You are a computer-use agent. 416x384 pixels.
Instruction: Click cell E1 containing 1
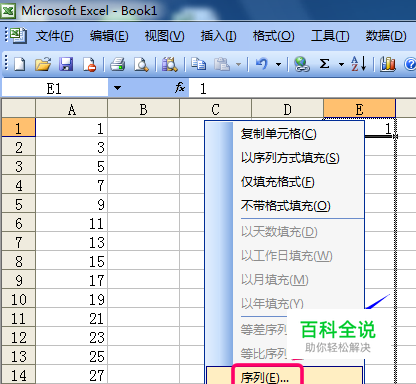[x=379, y=128]
